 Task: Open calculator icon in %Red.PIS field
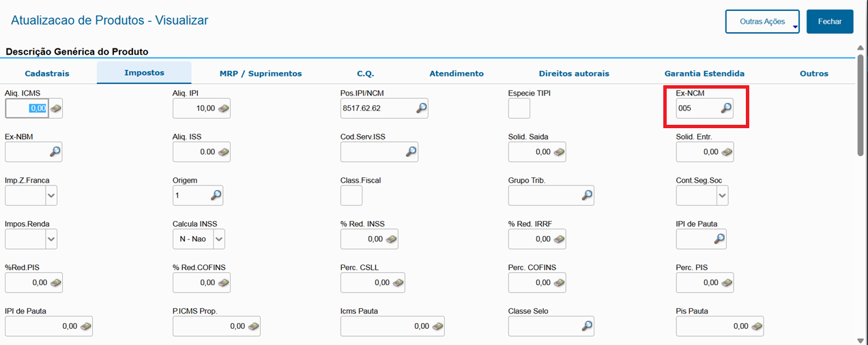click(55, 282)
